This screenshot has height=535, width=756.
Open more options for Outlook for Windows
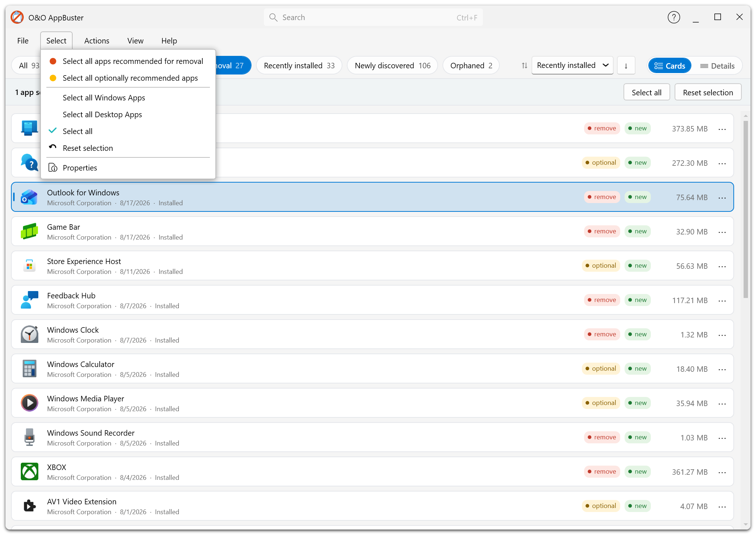(x=722, y=198)
